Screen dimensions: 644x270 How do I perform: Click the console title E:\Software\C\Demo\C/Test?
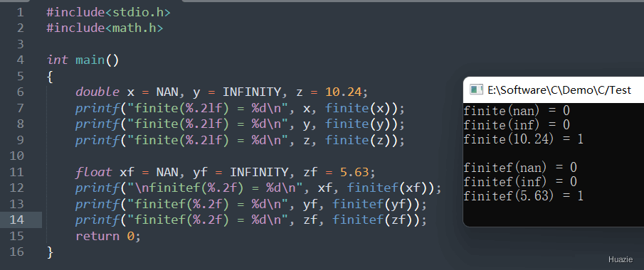559,90
